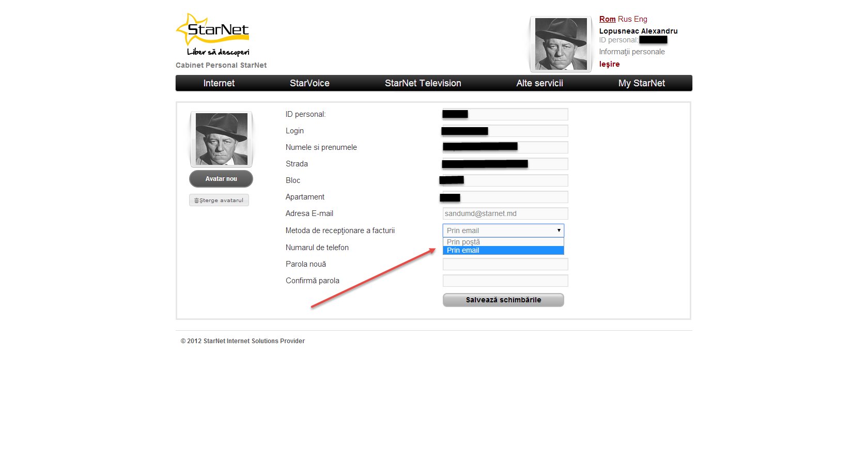Screen dimensions: 868x461
Task: Click the Lopusneac Alexandru user name
Action: tap(638, 31)
